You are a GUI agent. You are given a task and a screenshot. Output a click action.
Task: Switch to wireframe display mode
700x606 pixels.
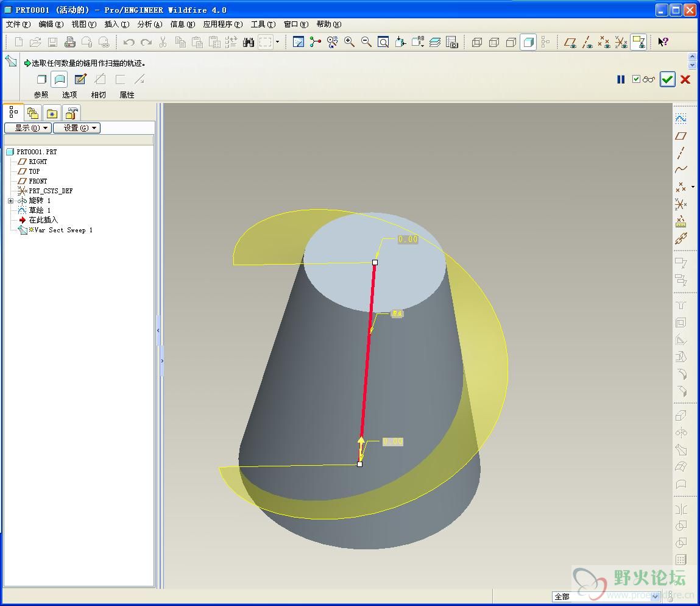(477, 42)
